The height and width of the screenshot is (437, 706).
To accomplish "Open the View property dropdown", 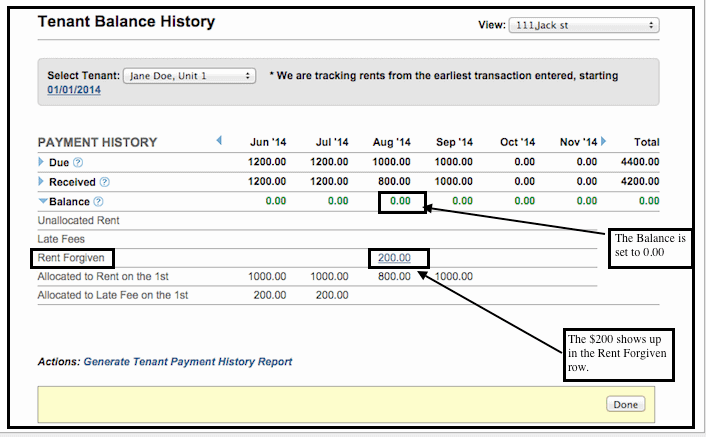I will 583,24.
